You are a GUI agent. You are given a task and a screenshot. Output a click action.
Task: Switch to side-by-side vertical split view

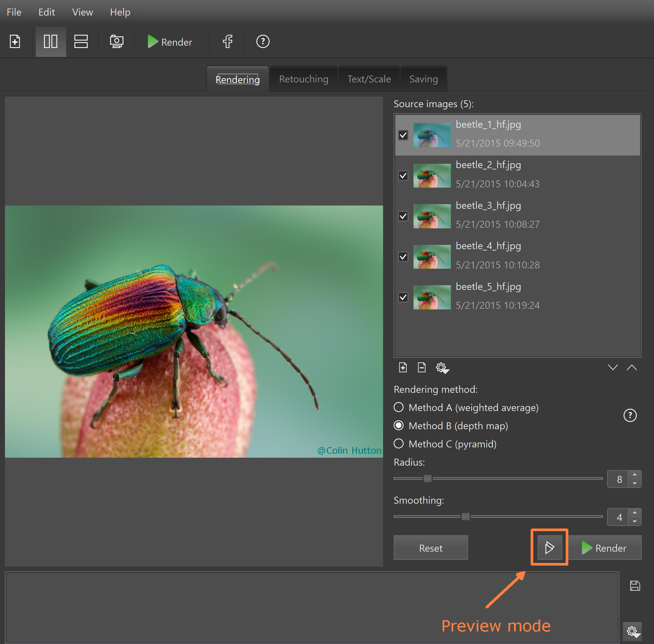click(51, 42)
